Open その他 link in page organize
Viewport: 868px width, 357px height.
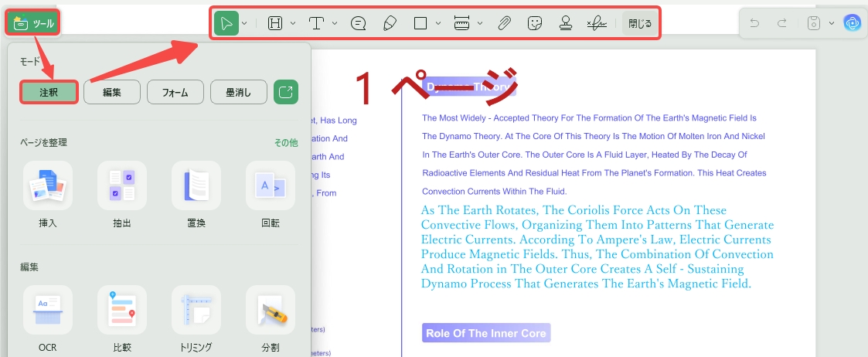click(286, 143)
